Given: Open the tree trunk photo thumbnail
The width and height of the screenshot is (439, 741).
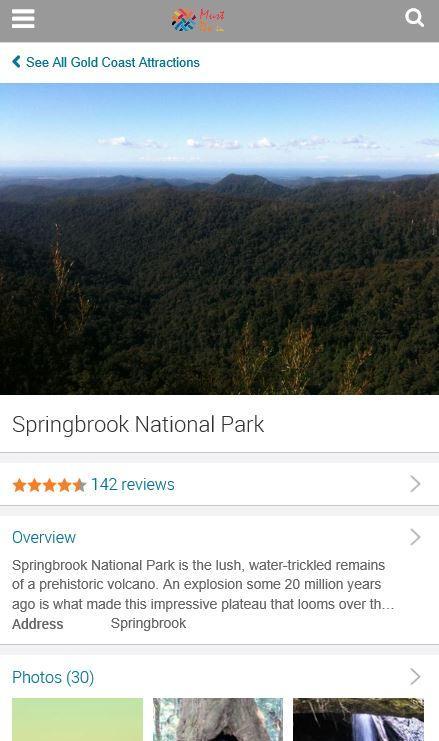Looking at the screenshot, I should (x=218, y=719).
